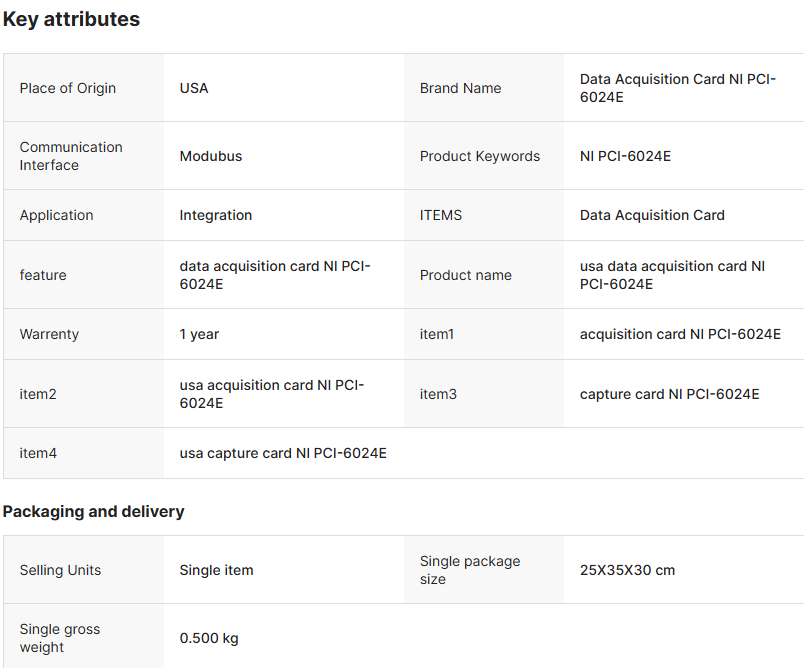Select the Communication Interface label
This screenshot has height=668, width=804.
[x=71, y=156]
